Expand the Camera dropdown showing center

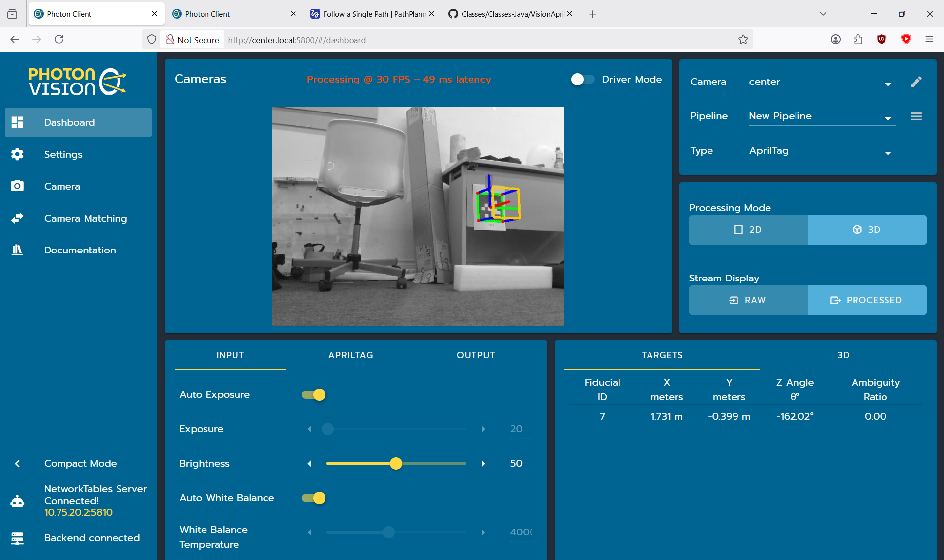point(822,82)
